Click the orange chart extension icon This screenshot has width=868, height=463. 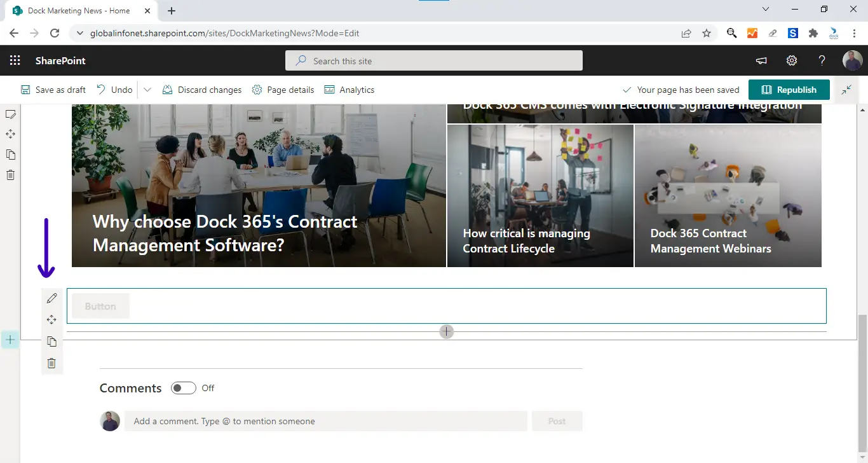pyautogui.click(x=752, y=33)
